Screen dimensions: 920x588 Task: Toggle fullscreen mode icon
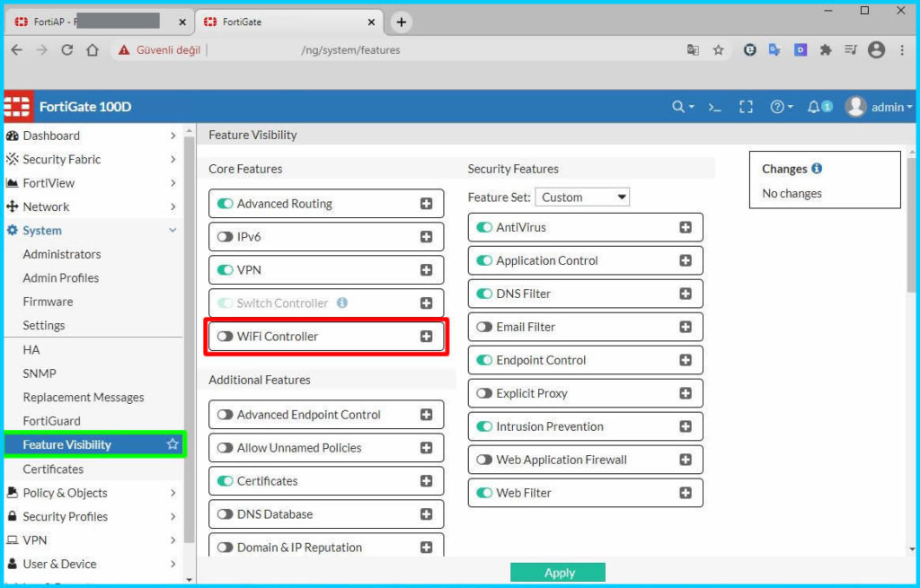click(x=746, y=107)
